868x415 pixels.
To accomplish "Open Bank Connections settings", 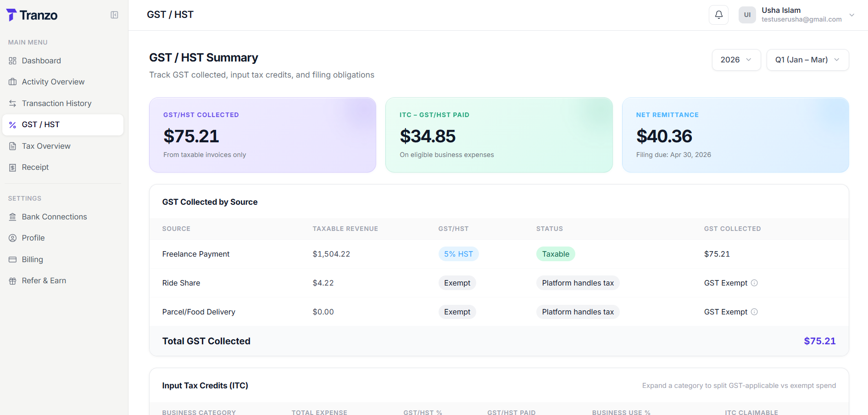I will click(x=63, y=217).
